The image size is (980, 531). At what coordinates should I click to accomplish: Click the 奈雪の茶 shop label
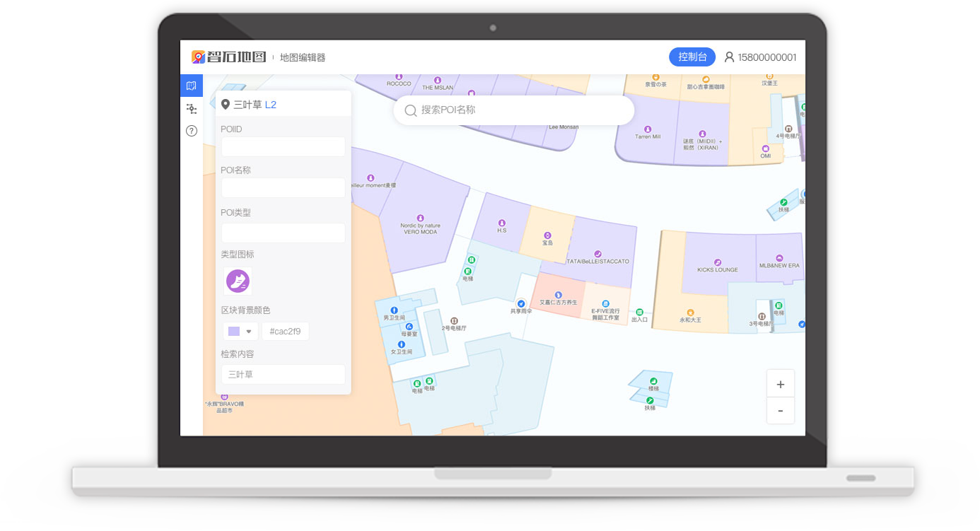[x=656, y=84]
